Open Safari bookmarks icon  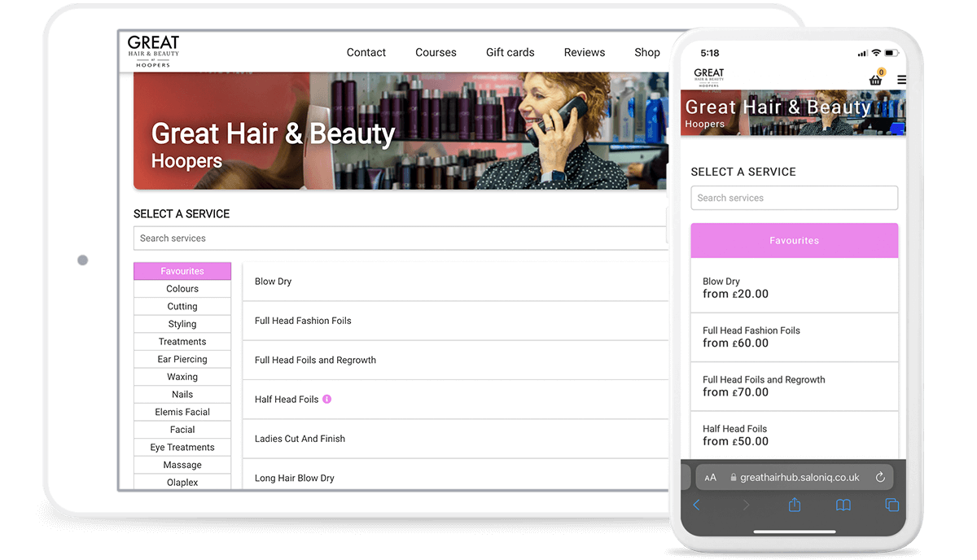(843, 505)
